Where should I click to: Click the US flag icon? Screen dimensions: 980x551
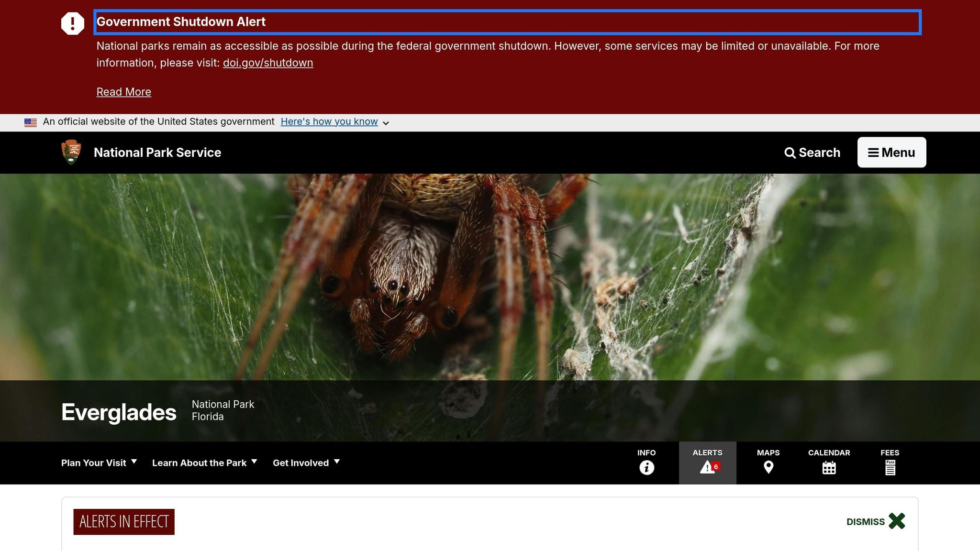pyautogui.click(x=31, y=122)
